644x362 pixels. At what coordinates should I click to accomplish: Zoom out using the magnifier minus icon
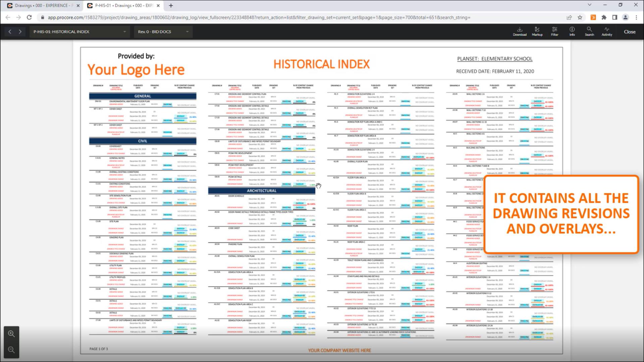coord(11,350)
